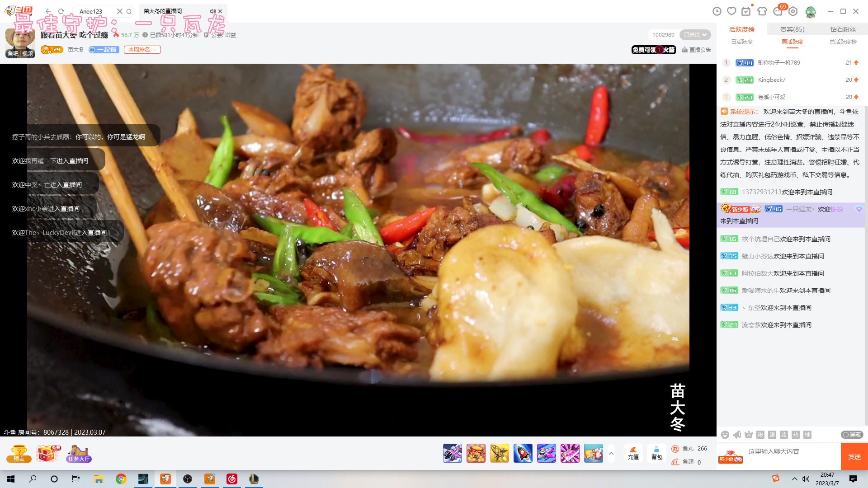Open the rocket gift icon
The width and height of the screenshot is (868, 488).
523,453
